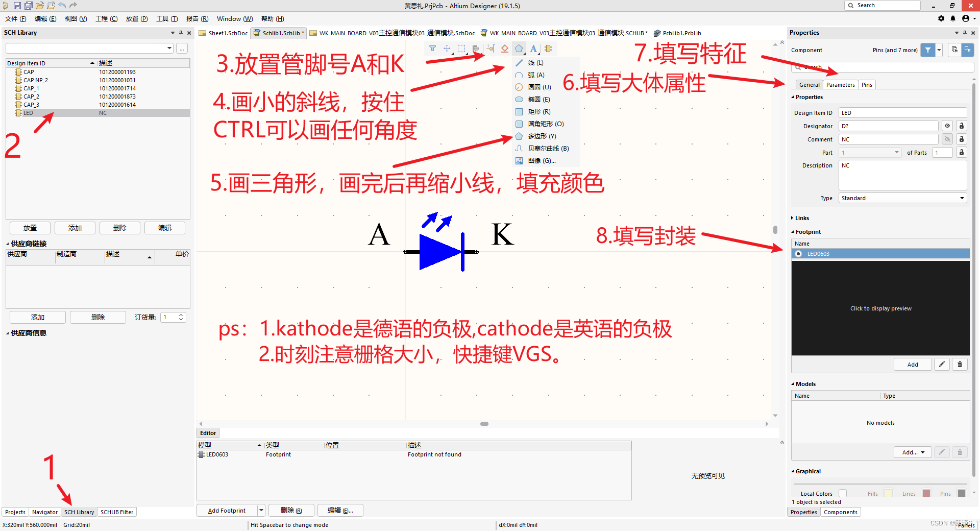
Task: Toggle visibility of the Designator field
Action: (x=947, y=126)
